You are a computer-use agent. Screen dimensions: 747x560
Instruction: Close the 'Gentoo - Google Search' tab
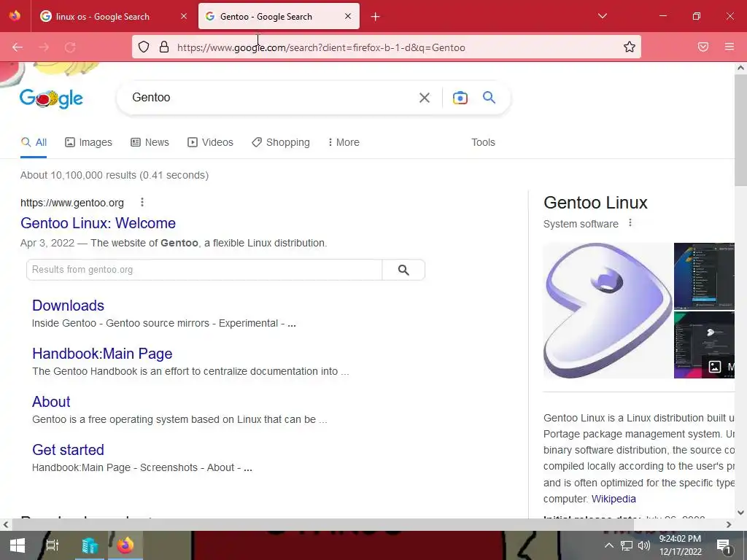click(348, 16)
